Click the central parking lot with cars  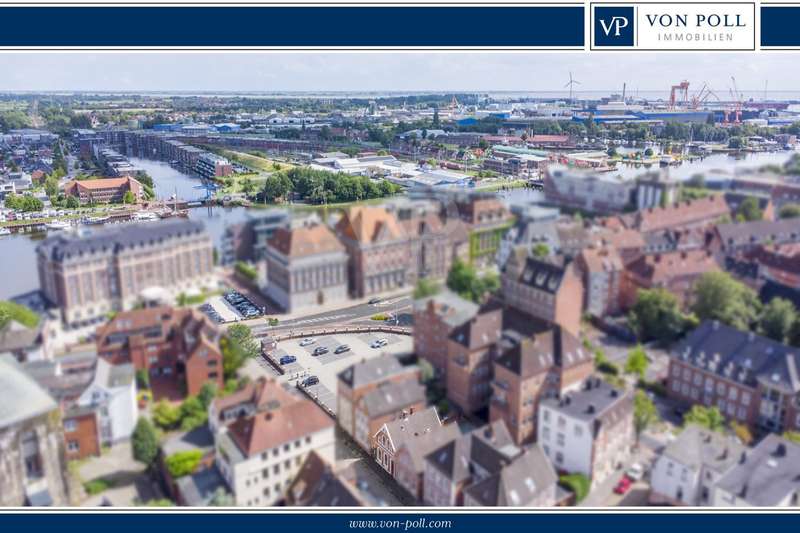(x=330, y=355)
